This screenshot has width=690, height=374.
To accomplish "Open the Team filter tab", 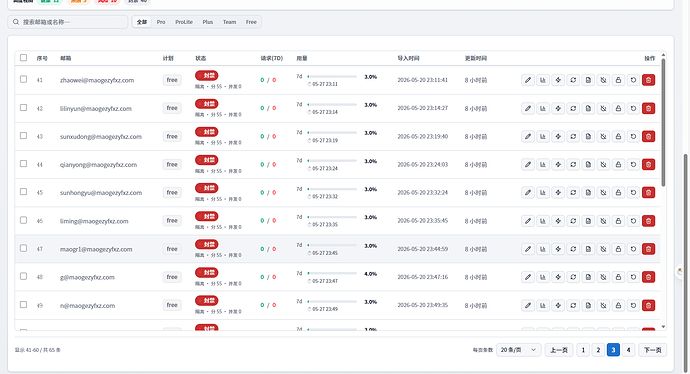I will [x=229, y=22].
